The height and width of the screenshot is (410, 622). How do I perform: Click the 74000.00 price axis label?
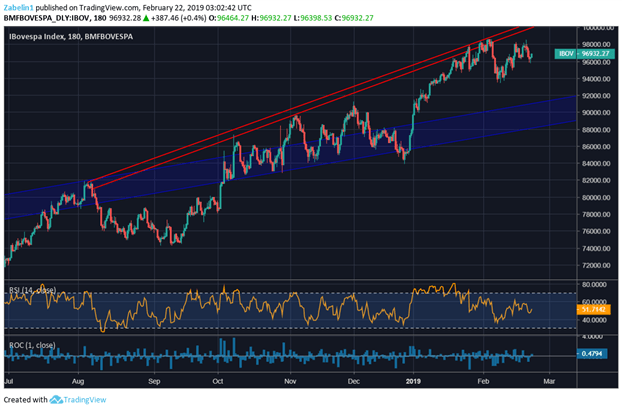(x=596, y=249)
